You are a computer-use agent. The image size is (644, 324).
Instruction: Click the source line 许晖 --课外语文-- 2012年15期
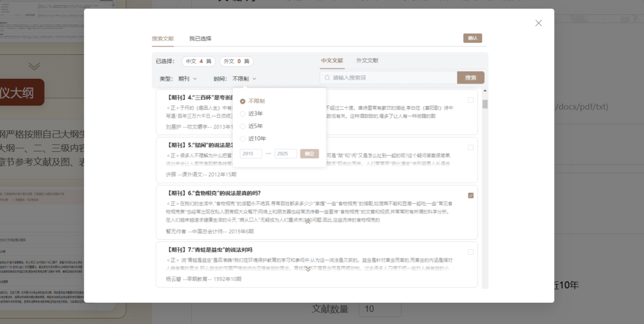(x=201, y=174)
